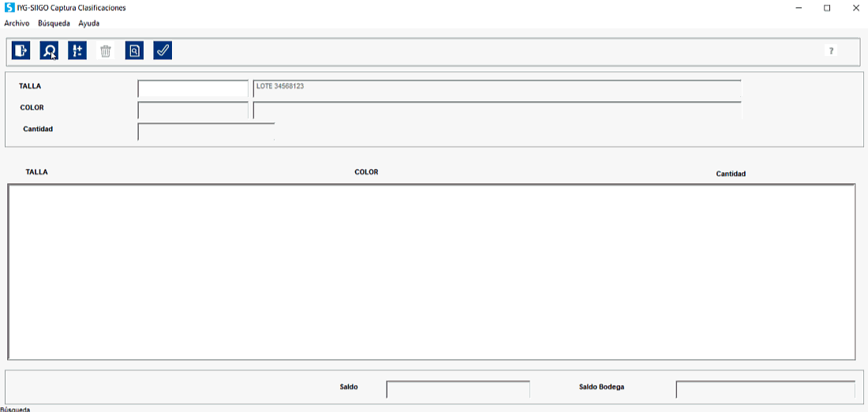This screenshot has height=412, width=868.
Task: Maximize the Captura Clasificaciones window
Action: (827, 9)
